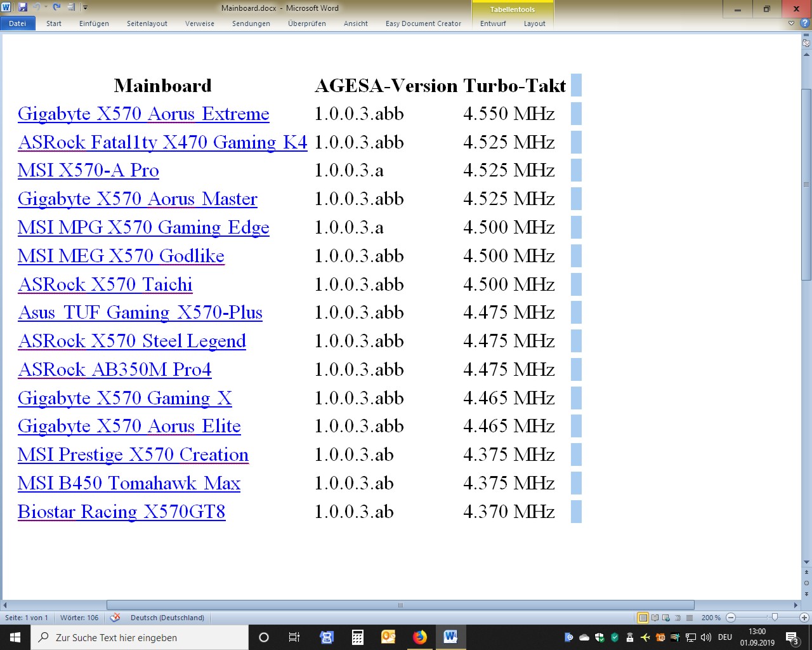The image size is (812, 650).
Task: Click the Save icon in quick access toolbar
Action: click(23, 8)
